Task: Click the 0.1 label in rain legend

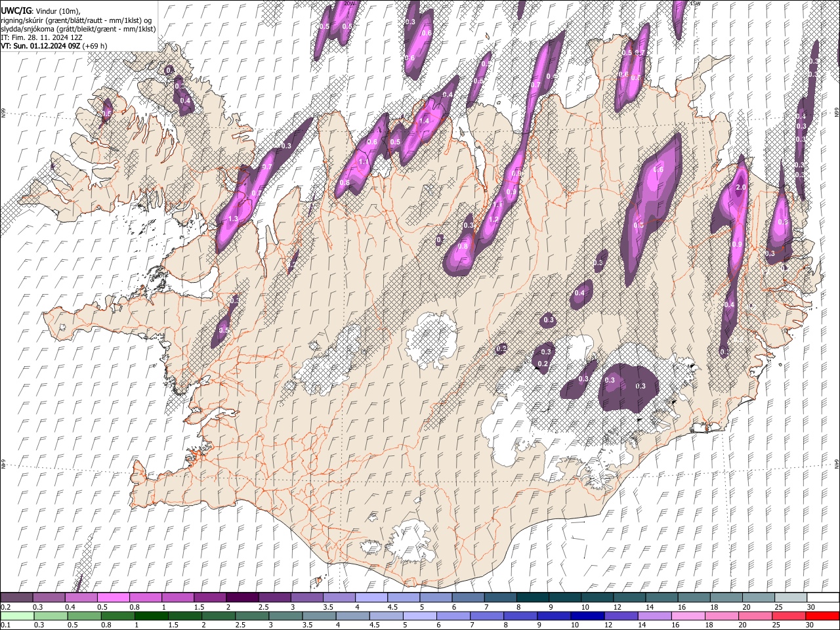Action: (5, 625)
